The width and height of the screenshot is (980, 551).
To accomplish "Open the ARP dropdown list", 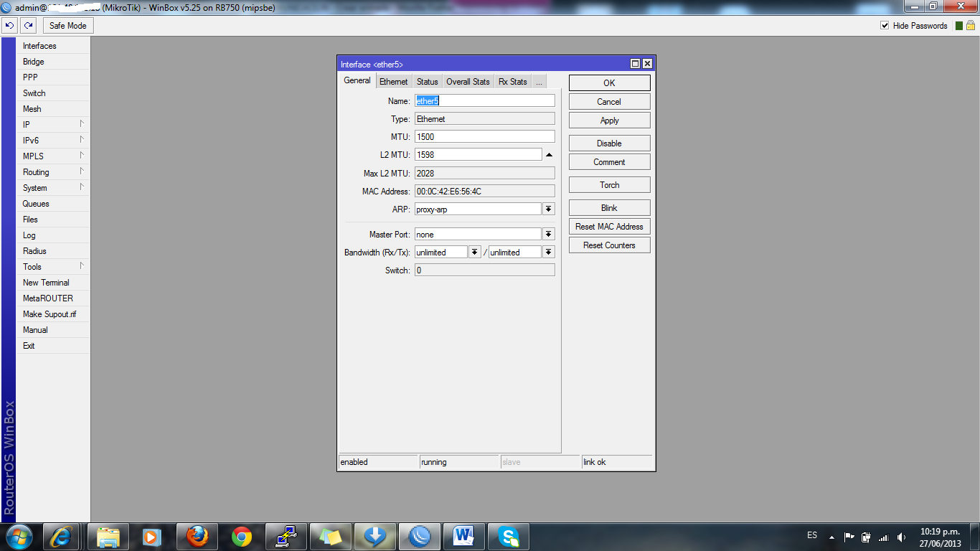I will (x=549, y=209).
